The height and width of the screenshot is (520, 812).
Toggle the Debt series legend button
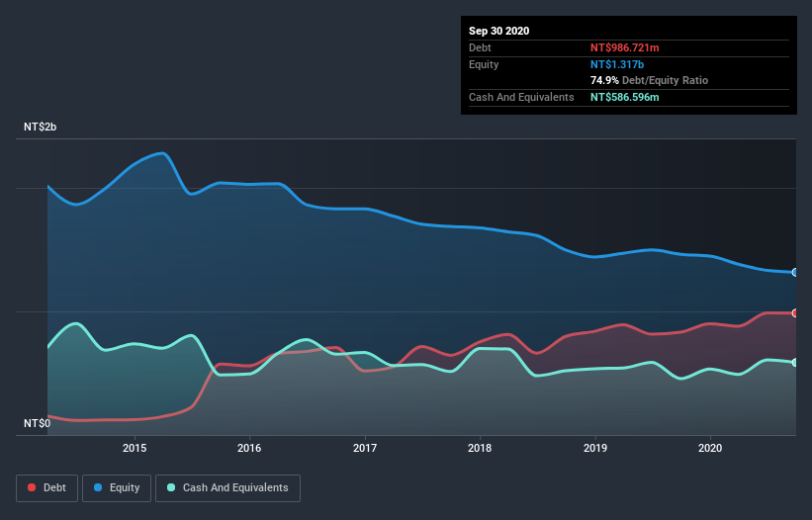coord(47,488)
